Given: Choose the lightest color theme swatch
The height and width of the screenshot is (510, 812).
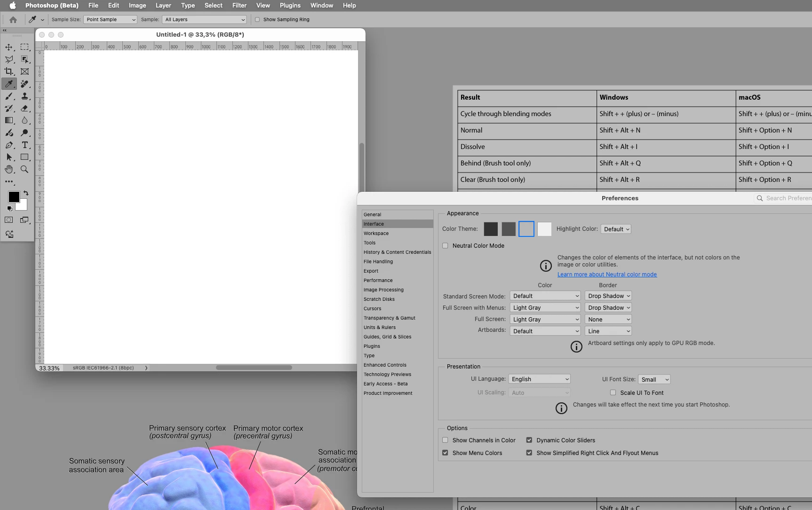Looking at the screenshot, I should 544,229.
